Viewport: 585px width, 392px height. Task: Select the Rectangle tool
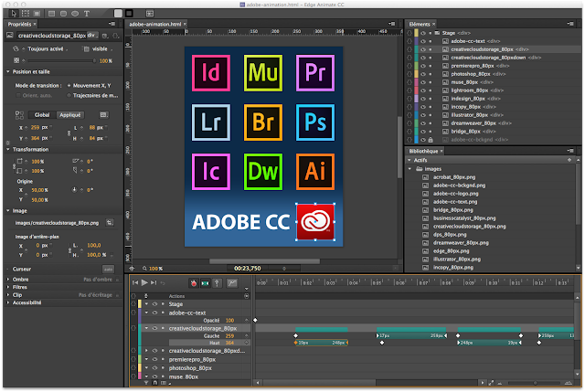click(52, 14)
